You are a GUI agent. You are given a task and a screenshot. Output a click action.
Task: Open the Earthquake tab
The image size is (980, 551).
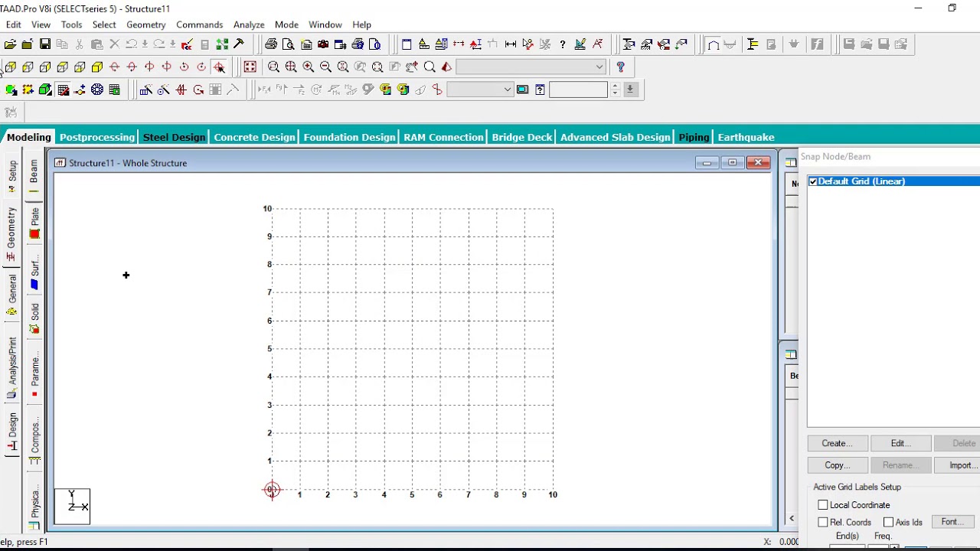tap(746, 137)
